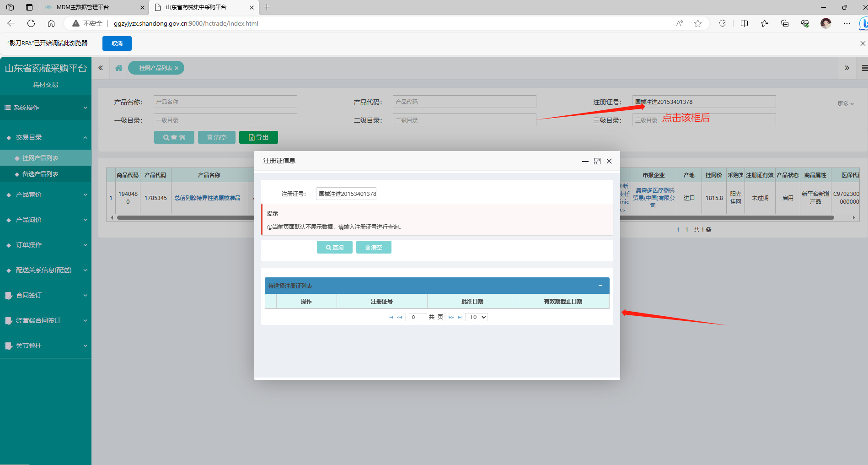Open the 奥森多医疗器械贸易 company link
Image resolution: width=868 pixels, height=465 pixels.
pos(654,198)
